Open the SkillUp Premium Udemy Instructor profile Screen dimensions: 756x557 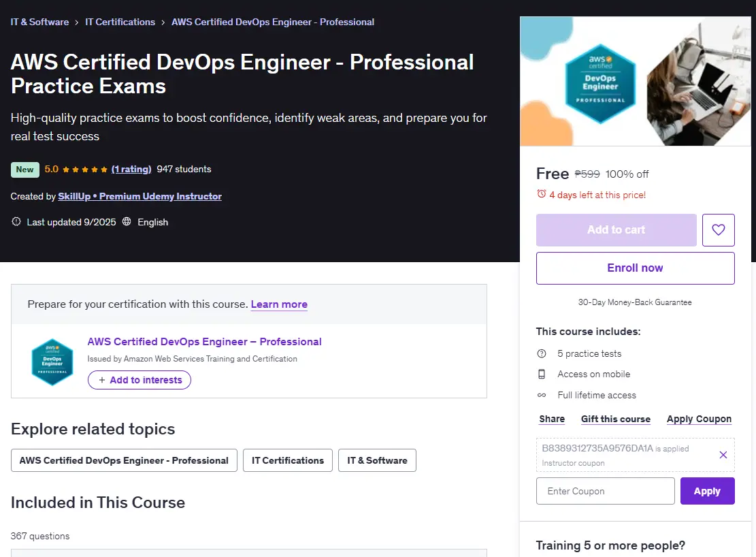coord(139,196)
